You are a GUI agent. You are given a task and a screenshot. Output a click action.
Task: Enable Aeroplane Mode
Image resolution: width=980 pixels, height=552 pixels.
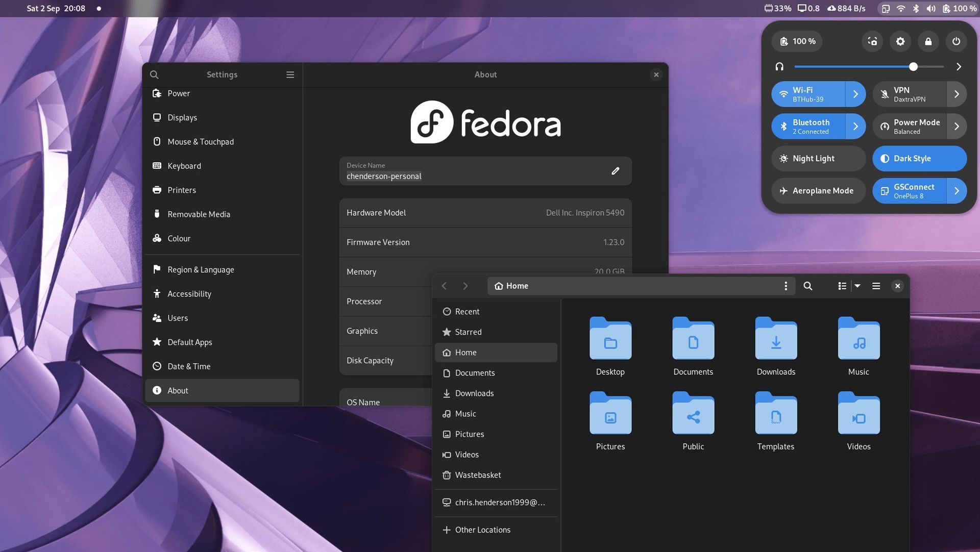[818, 191]
